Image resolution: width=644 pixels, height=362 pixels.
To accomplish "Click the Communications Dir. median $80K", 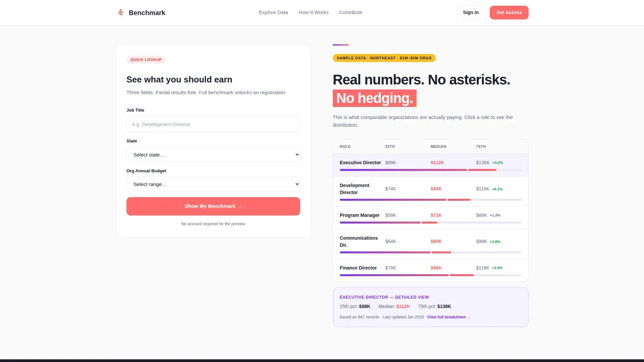I will (436, 241).
